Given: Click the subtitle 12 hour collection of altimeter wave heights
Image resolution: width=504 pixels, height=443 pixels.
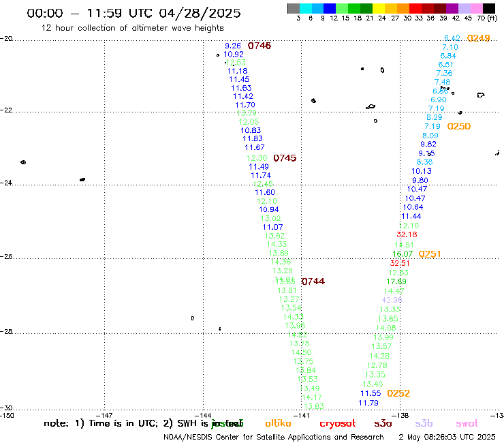Looking at the screenshot, I should pos(132,28).
